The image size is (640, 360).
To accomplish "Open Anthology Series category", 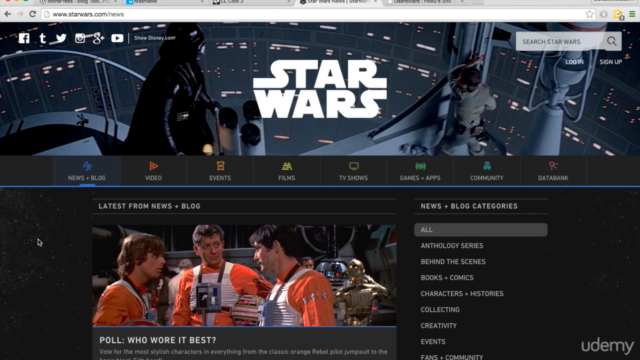I will coord(452,246).
